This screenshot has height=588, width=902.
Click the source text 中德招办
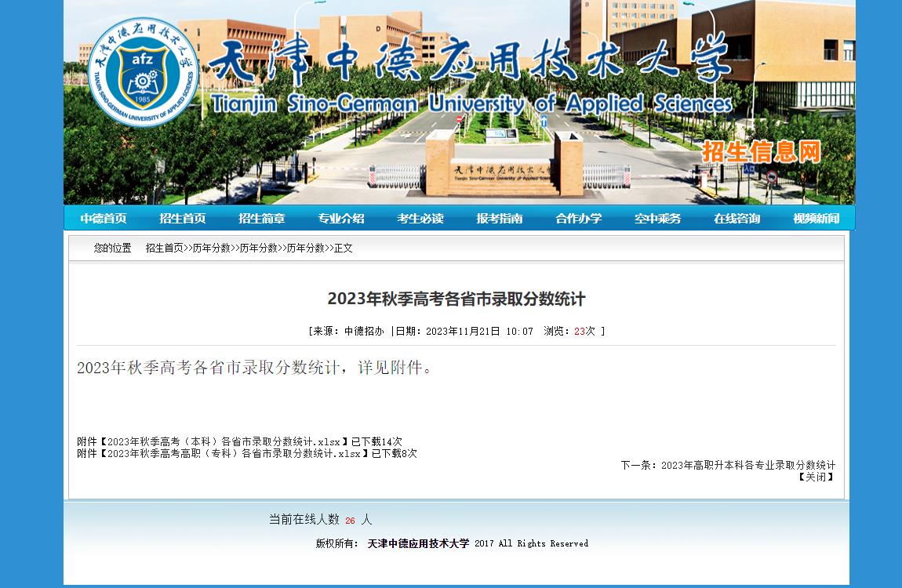point(364,331)
